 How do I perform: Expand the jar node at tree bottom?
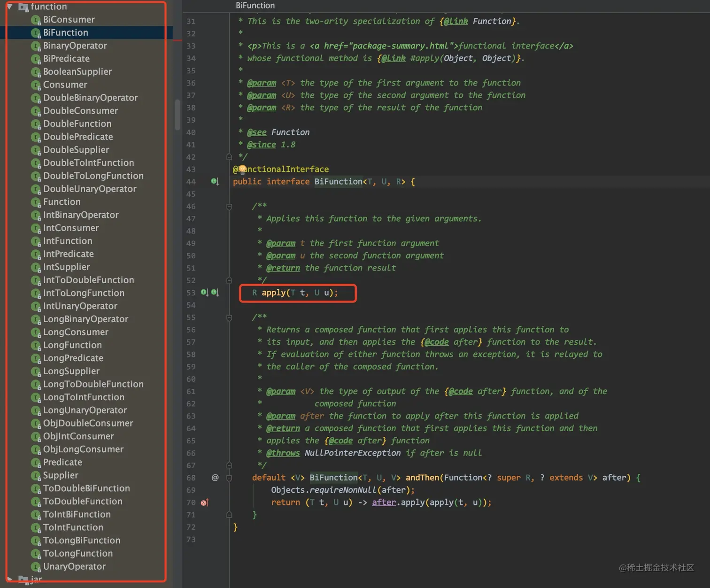[x=9, y=579]
